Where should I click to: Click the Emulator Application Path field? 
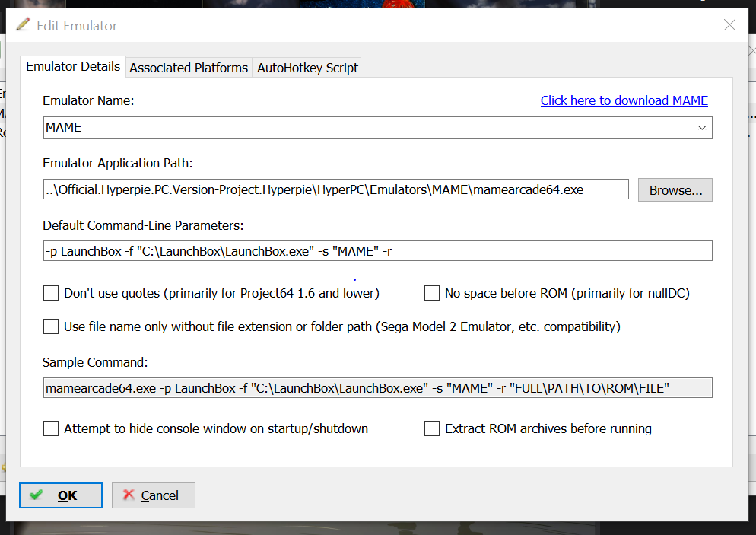click(x=335, y=189)
